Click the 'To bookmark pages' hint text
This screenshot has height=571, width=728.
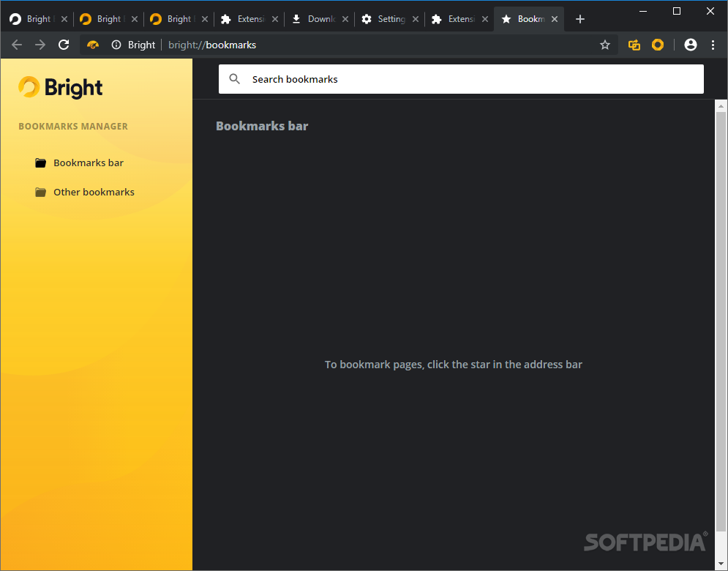click(x=453, y=365)
